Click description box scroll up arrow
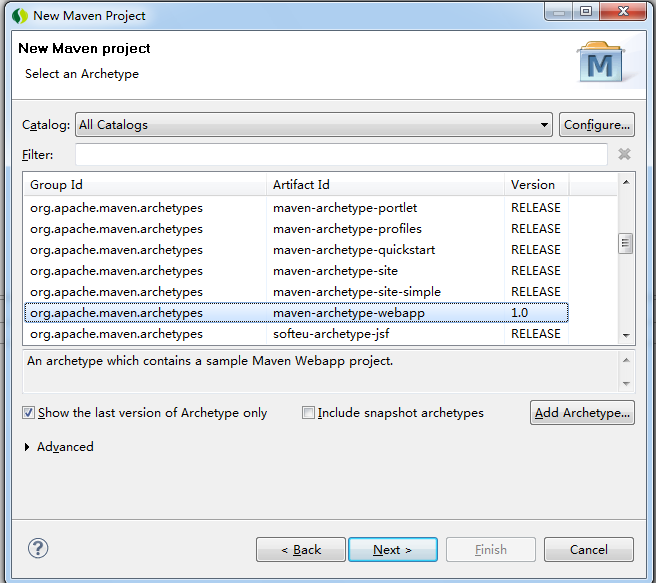The height and width of the screenshot is (583, 656). [x=626, y=360]
